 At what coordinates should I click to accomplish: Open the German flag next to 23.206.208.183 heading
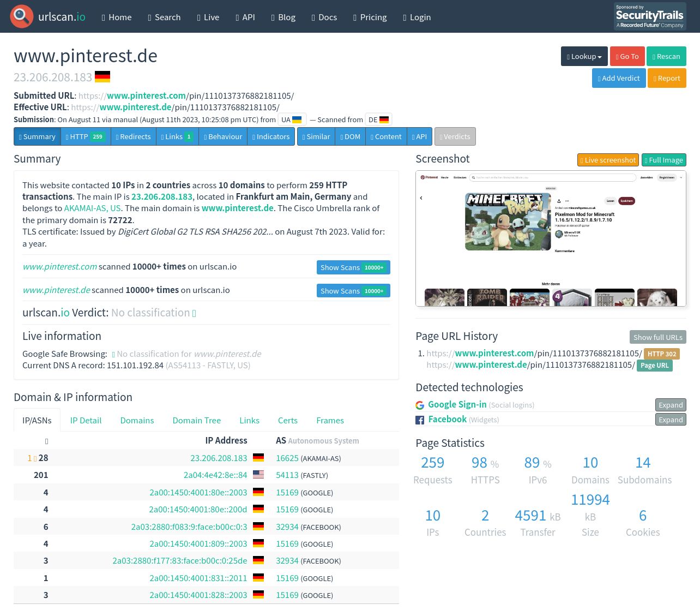(x=102, y=77)
